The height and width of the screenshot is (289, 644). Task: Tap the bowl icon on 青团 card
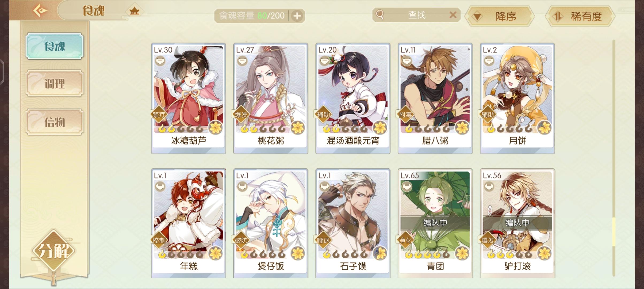click(x=407, y=187)
